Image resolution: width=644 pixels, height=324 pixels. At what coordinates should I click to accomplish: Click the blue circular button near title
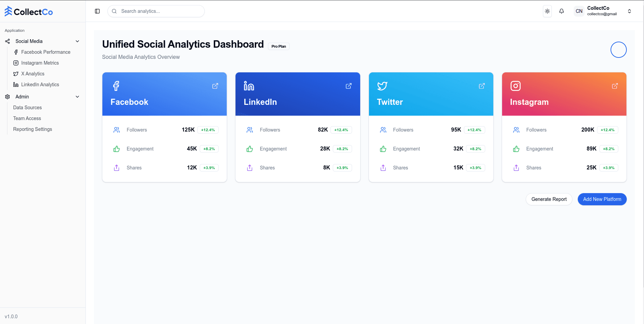tap(618, 50)
